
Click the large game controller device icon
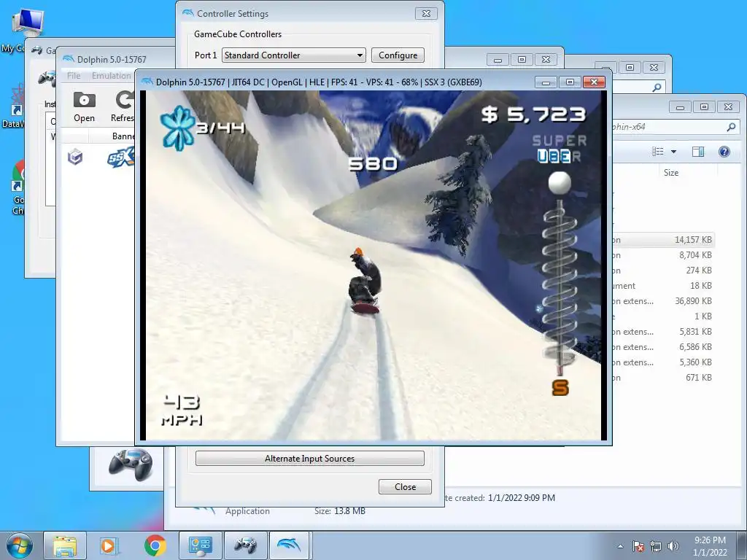[131, 465]
